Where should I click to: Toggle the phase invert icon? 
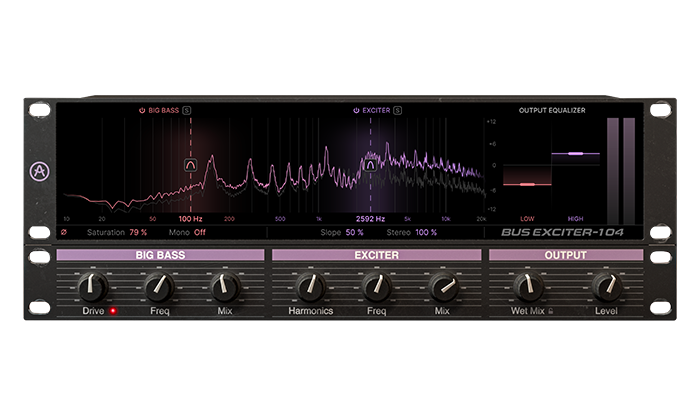(x=64, y=232)
